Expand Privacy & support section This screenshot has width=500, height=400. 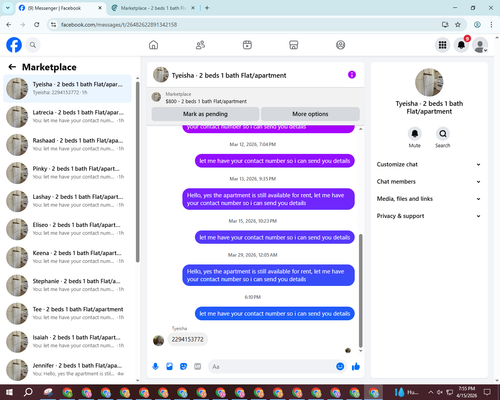coord(429,216)
